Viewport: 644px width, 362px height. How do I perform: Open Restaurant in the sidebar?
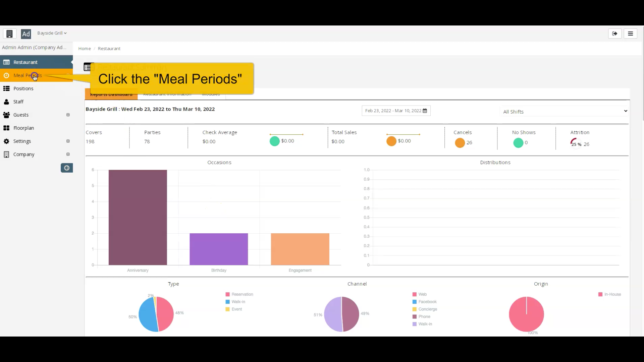(36, 62)
